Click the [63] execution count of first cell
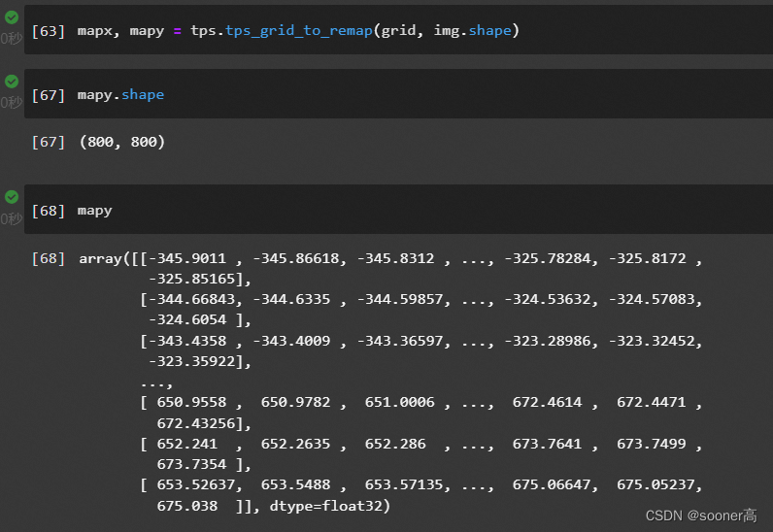 [48, 31]
